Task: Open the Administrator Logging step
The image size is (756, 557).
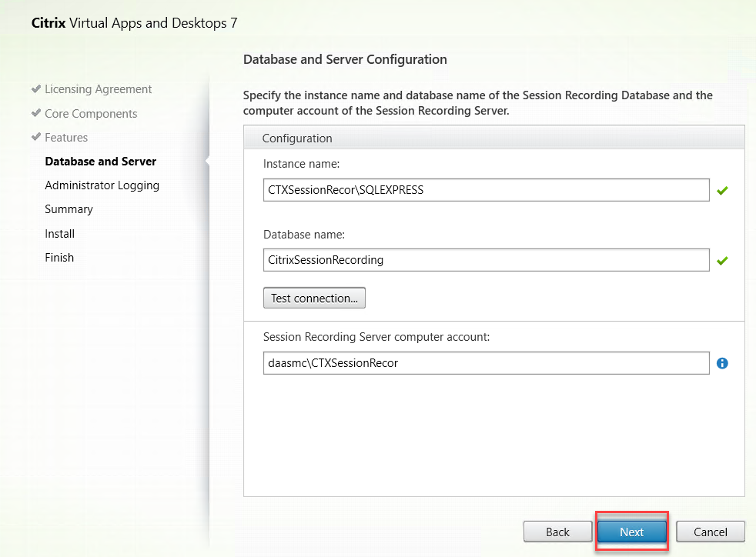Action: 102,185
